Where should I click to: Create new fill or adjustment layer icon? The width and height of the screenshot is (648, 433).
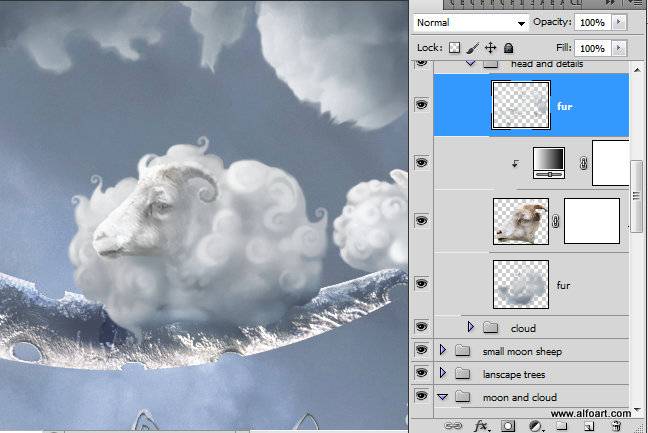click(536, 426)
